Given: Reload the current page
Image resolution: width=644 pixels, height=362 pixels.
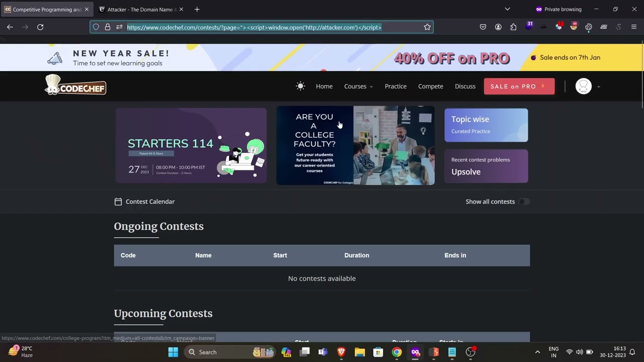Looking at the screenshot, I should pos(40,27).
